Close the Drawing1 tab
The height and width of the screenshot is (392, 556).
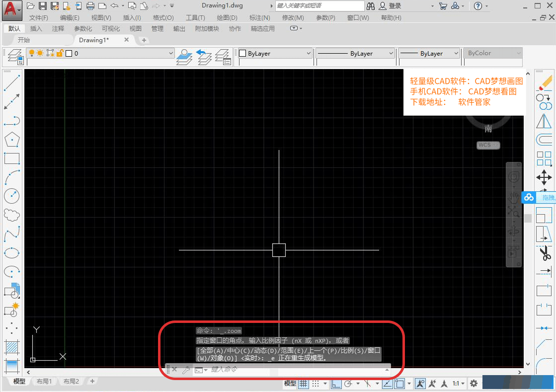tap(127, 40)
